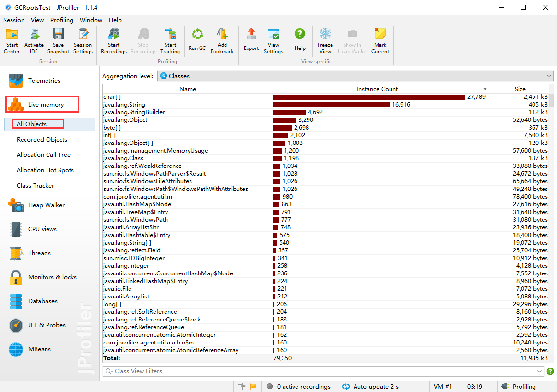The image size is (557, 392).
Task: Sort the table by the Size column header
Action: pos(520,89)
